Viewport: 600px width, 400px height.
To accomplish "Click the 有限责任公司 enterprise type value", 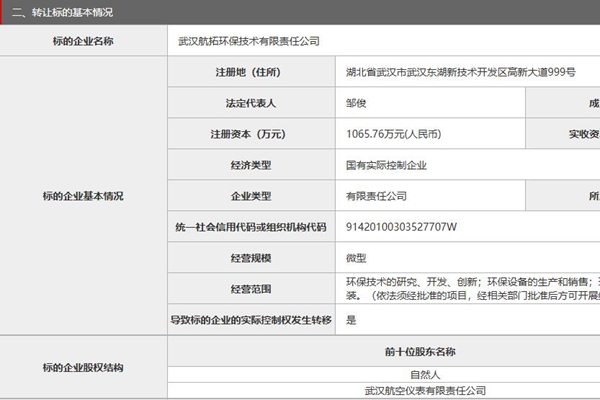I will point(375,196).
